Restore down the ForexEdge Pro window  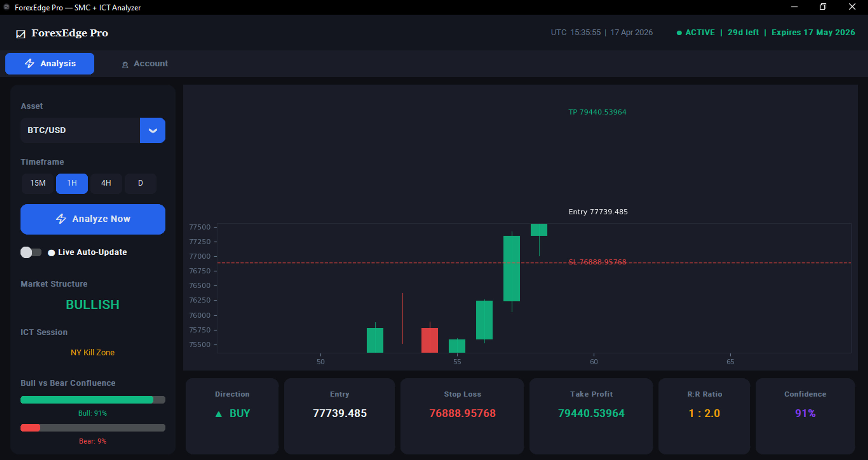tap(823, 7)
